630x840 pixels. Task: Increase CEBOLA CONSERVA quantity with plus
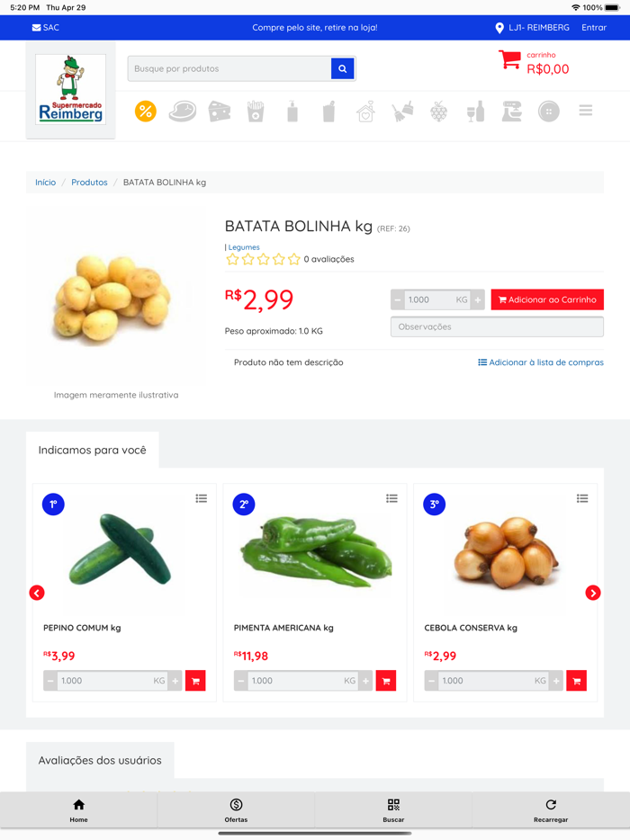[x=556, y=681]
